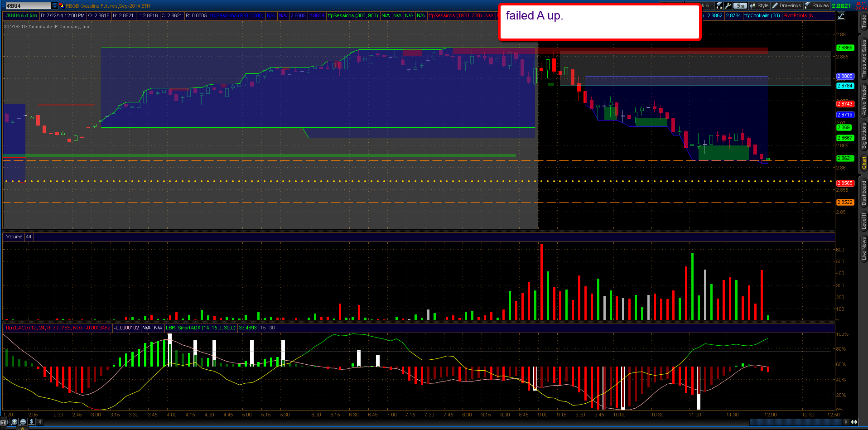The height and width of the screenshot is (430, 868).
Task: Open the Live News side tab
Action: coord(863,248)
